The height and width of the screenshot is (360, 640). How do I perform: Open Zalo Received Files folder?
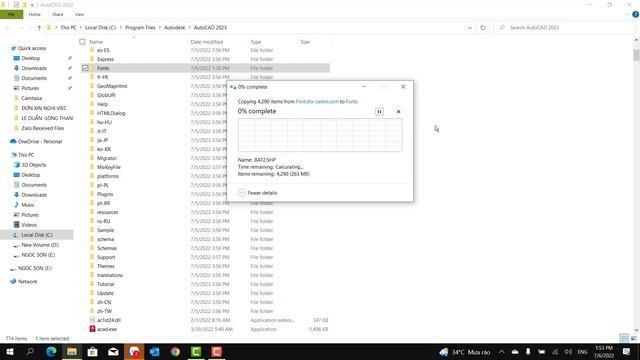tap(42, 128)
